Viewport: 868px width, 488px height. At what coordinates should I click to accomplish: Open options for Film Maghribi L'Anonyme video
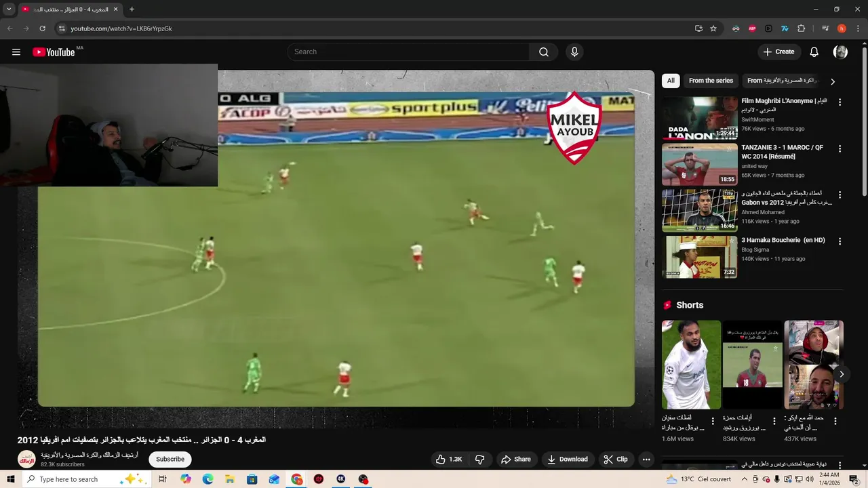(840, 102)
